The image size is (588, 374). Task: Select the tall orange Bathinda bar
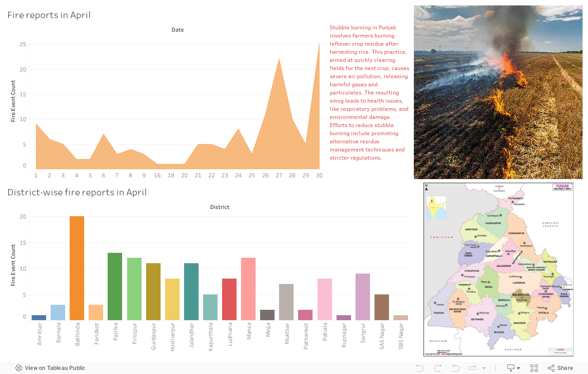[x=77, y=268]
